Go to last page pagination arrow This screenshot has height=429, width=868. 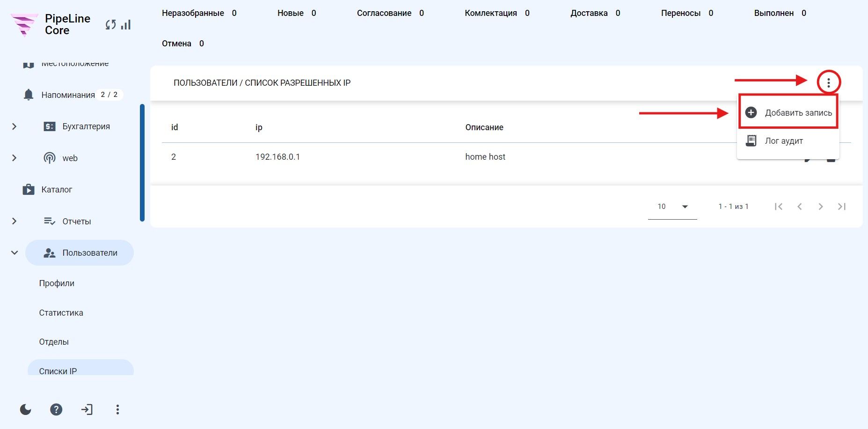point(842,207)
